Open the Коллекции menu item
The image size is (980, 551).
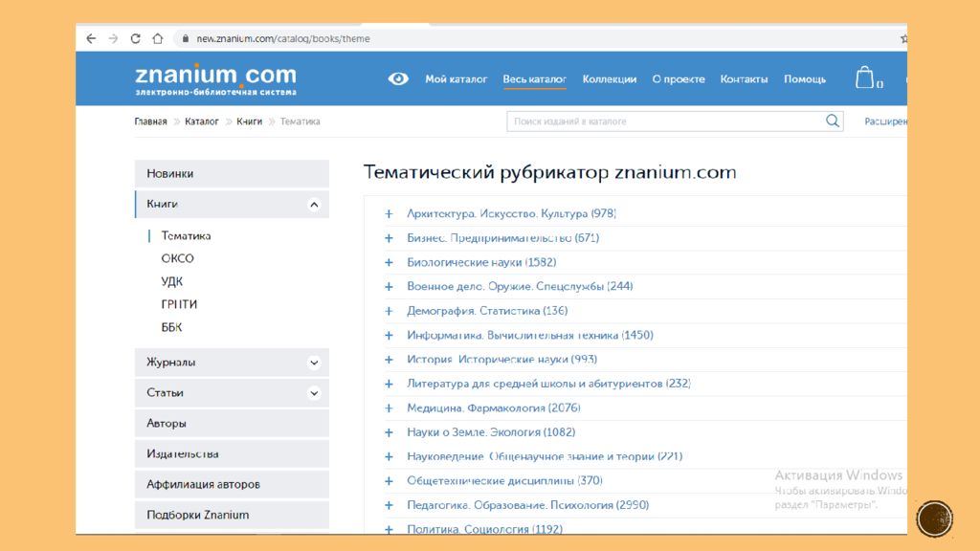click(x=610, y=79)
